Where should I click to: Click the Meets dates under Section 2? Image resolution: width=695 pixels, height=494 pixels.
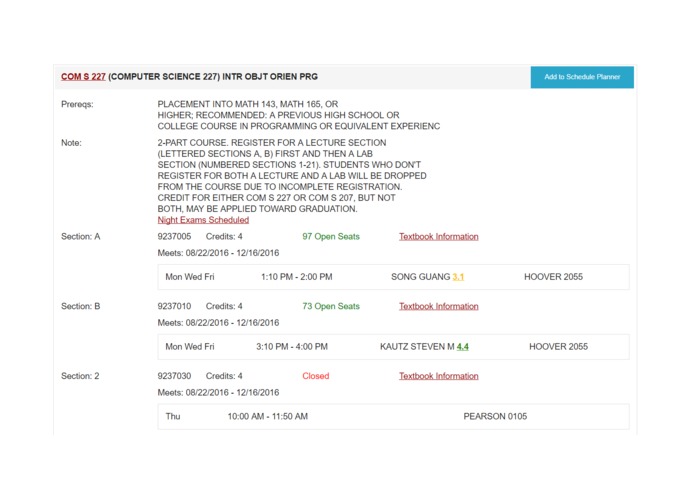click(219, 393)
